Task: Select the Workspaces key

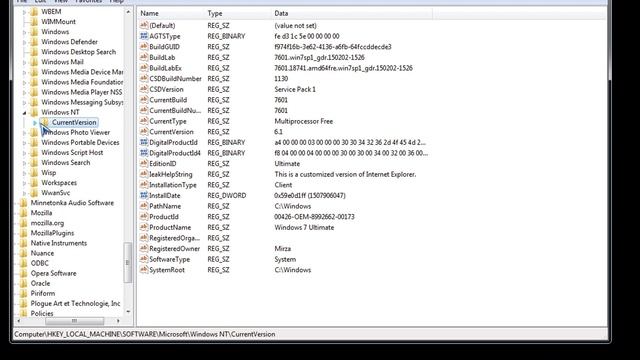Action: (59, 182)
